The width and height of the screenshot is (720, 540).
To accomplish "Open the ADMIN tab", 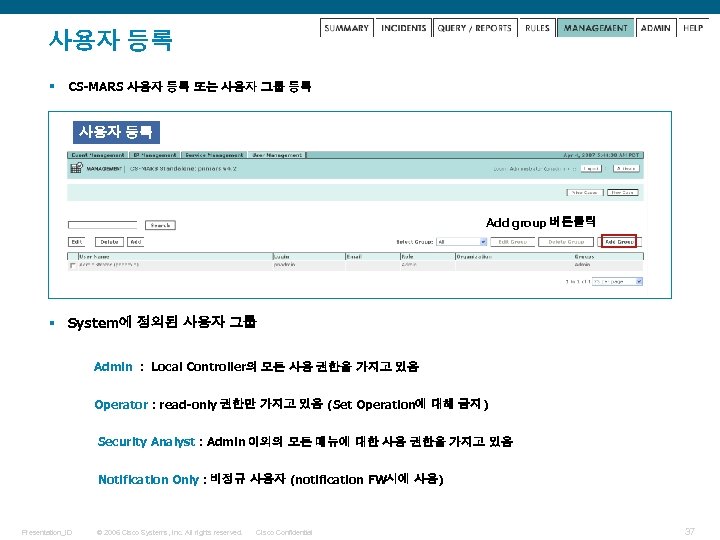I will click(655, 28).
